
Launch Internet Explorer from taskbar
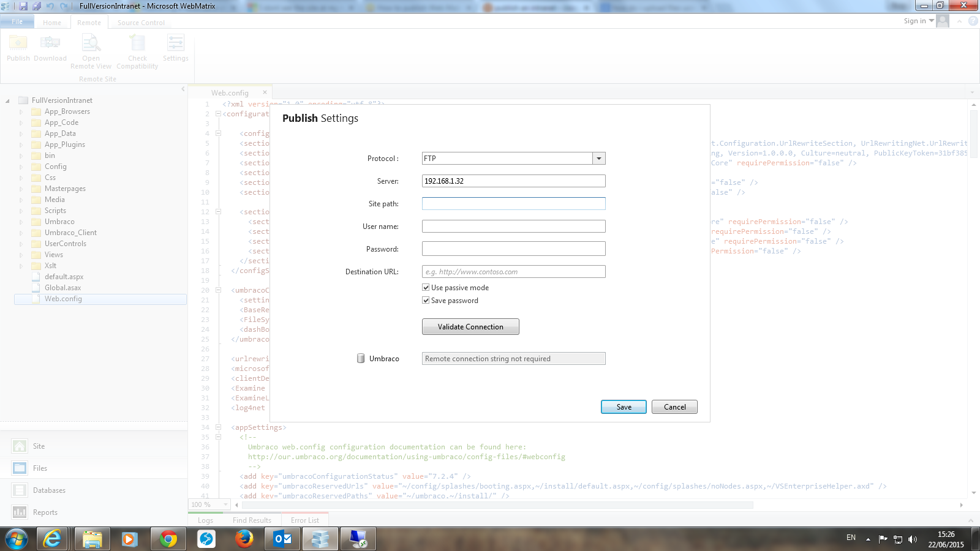pos(53,539)
